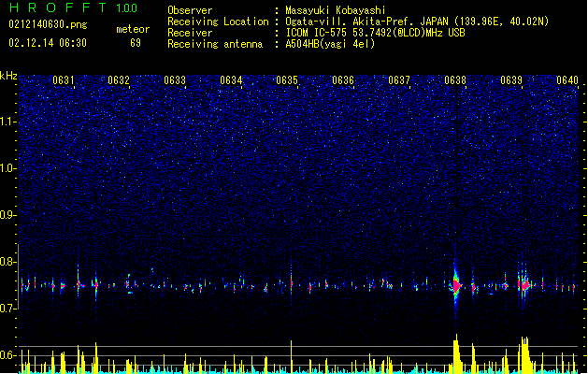Screen dimensions: 588x374
Task: Click the tall yellow power peak at 0635
Action: click(292, 356)
